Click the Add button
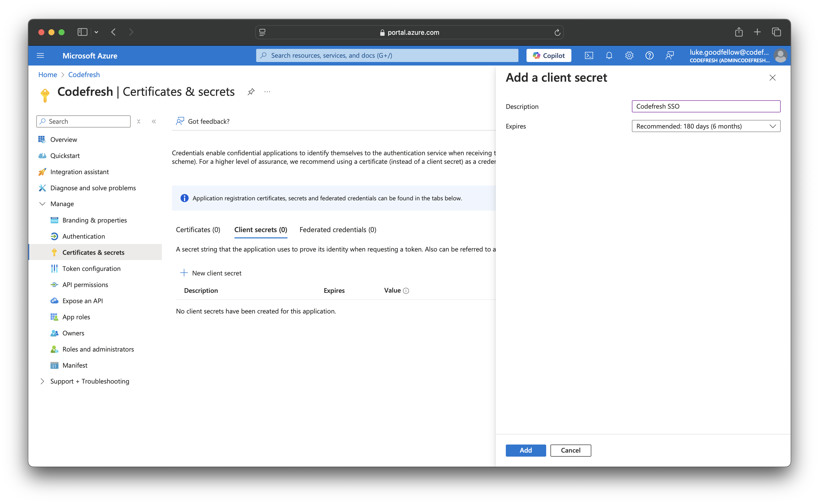Viewport: 819px width, 504px height. click(x=525, y=450)
